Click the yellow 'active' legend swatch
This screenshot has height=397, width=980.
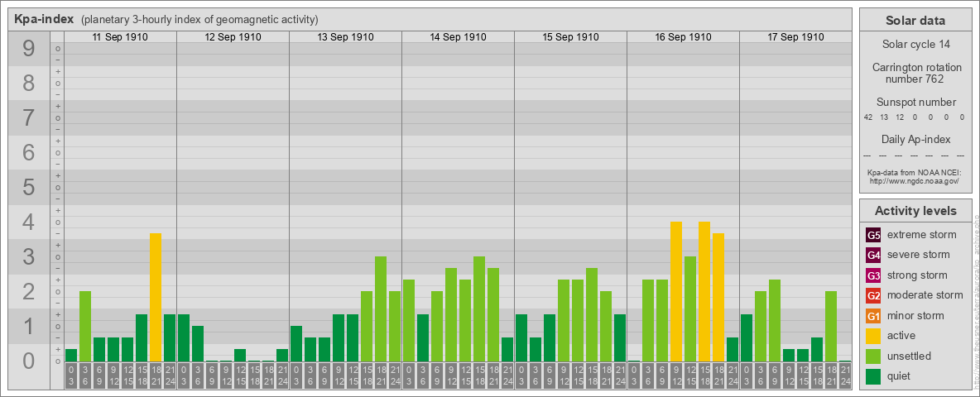click(873, 336)
